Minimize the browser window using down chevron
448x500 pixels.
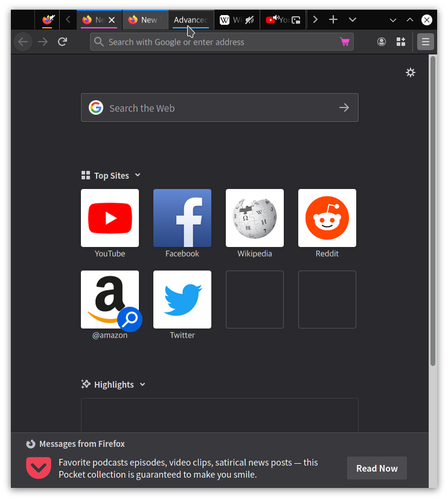[x=393, y=20]
